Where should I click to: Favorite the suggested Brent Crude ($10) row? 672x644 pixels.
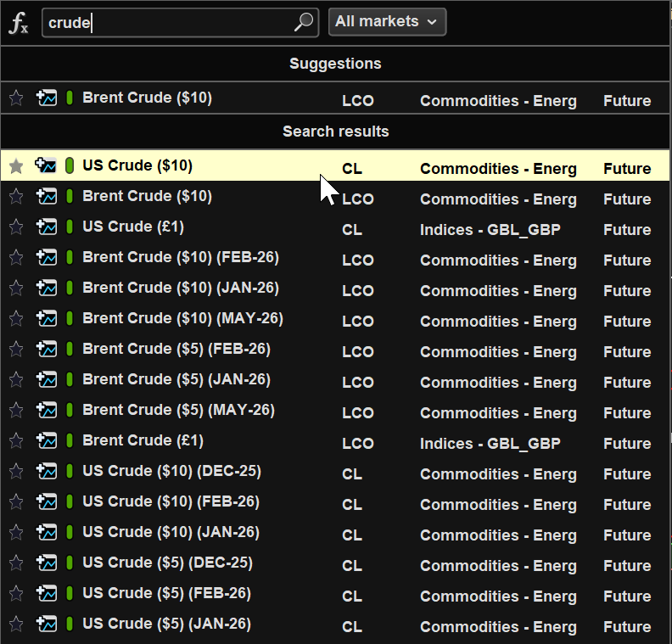click(x=16, y=98)
